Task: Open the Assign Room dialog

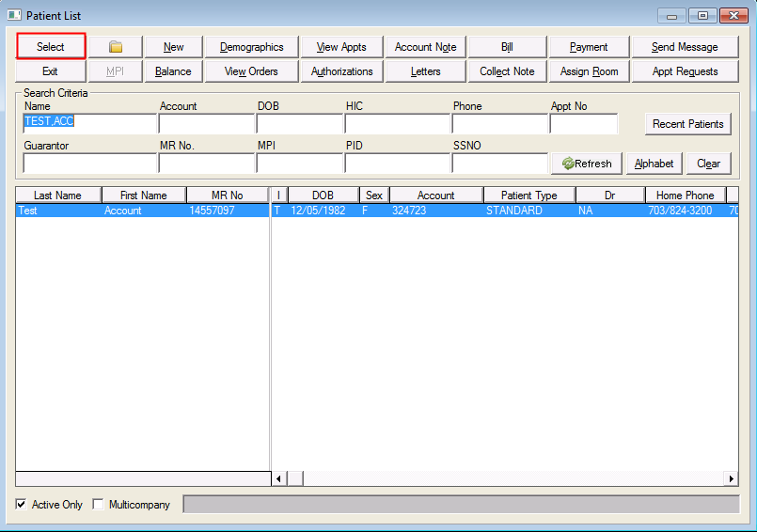Action: pos(588,71)
